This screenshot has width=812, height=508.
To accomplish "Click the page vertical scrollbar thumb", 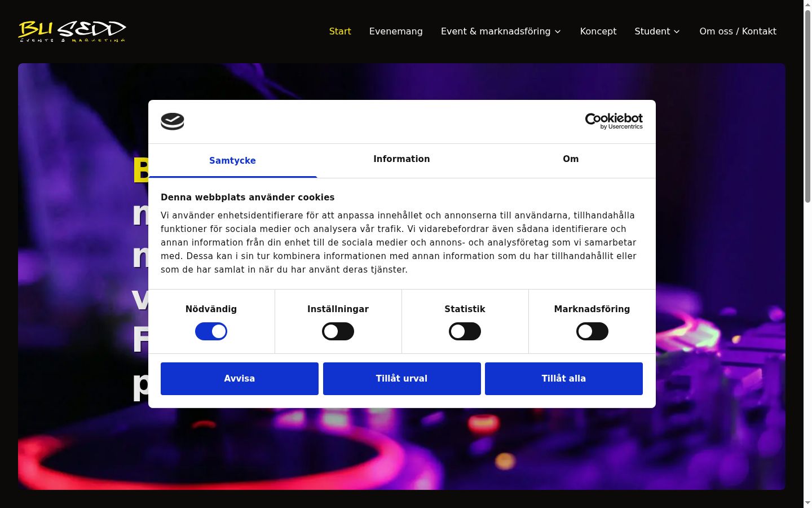I will click(807, 106).
